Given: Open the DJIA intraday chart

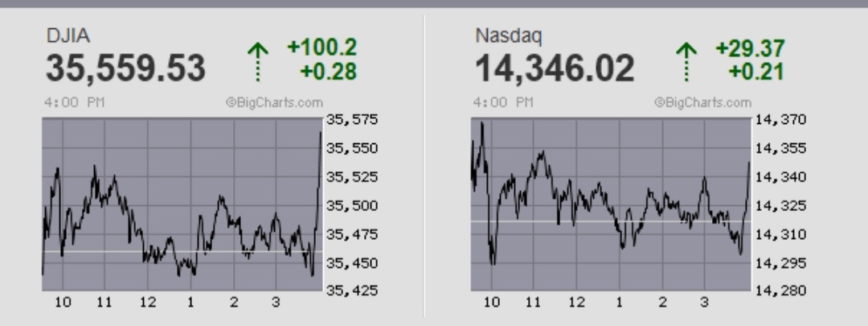Looking at the screenshot, I should tap(182, 204).
